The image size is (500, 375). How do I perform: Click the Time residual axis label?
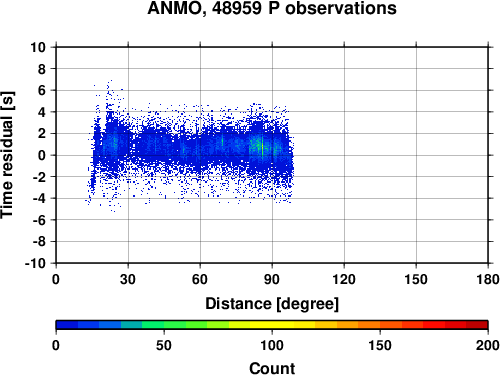pyautogui.click(x=7, y=155)
